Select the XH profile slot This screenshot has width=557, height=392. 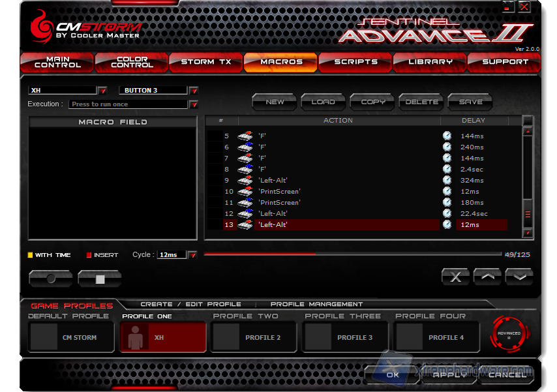(x=162, y=337)
